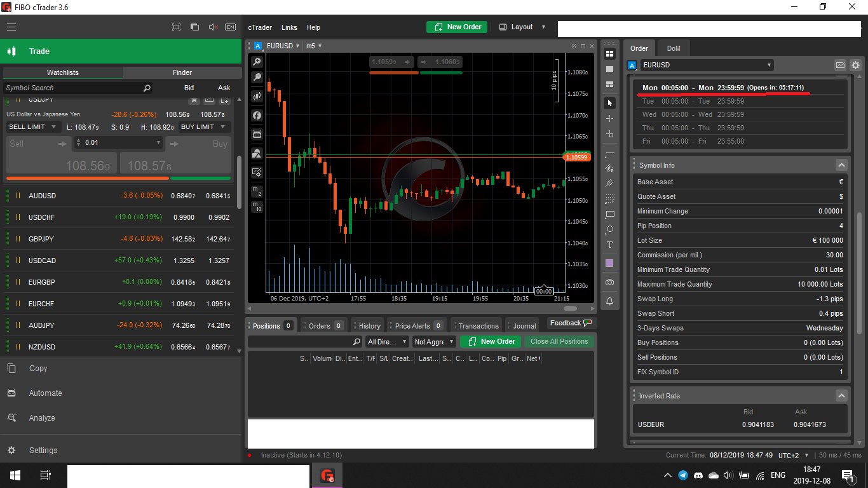Select the crosshair cursor tool
Screen dimensions: 868x488
coord(610,119)
